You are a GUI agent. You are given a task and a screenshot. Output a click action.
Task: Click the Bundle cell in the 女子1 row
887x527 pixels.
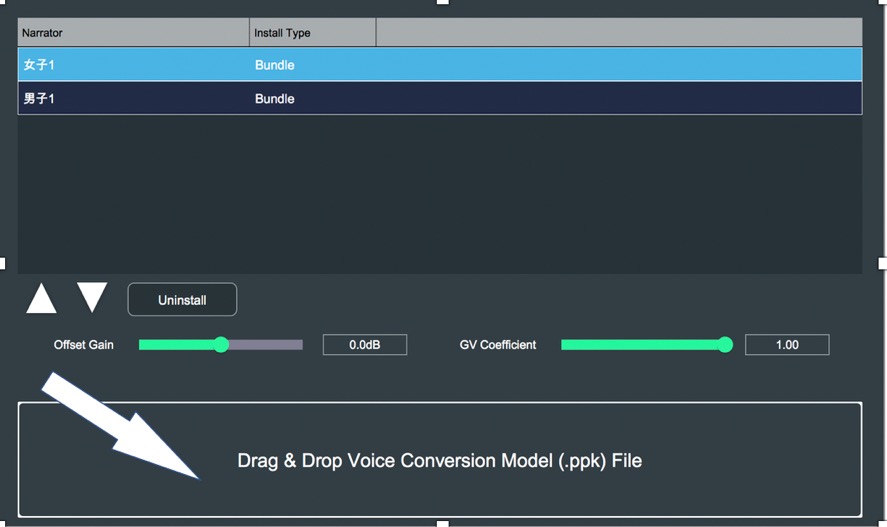275,65
